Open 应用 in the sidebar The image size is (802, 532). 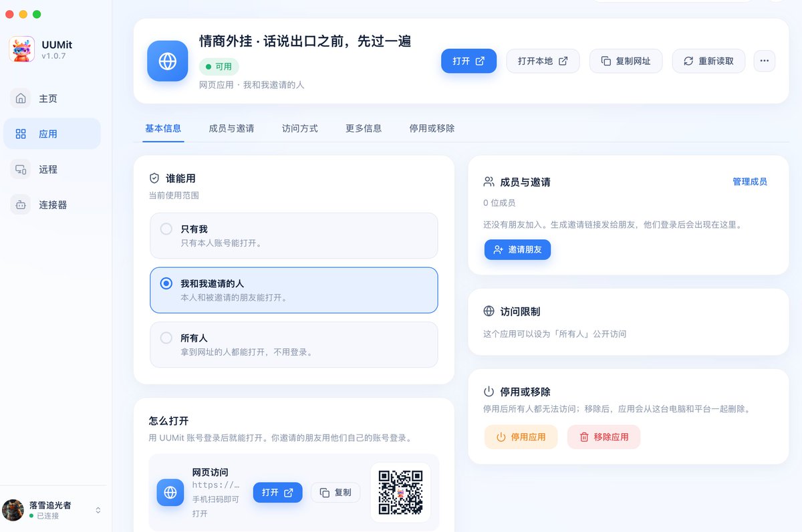(52, 134)
